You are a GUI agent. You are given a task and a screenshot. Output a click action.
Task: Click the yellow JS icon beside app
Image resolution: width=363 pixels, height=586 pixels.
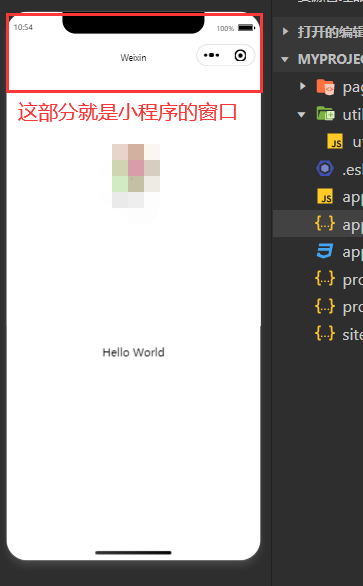point(325,196)
